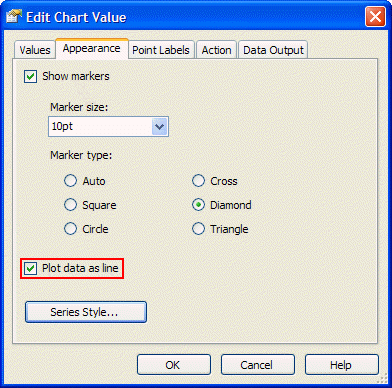Cancel the chart value edits

[258, 365]
